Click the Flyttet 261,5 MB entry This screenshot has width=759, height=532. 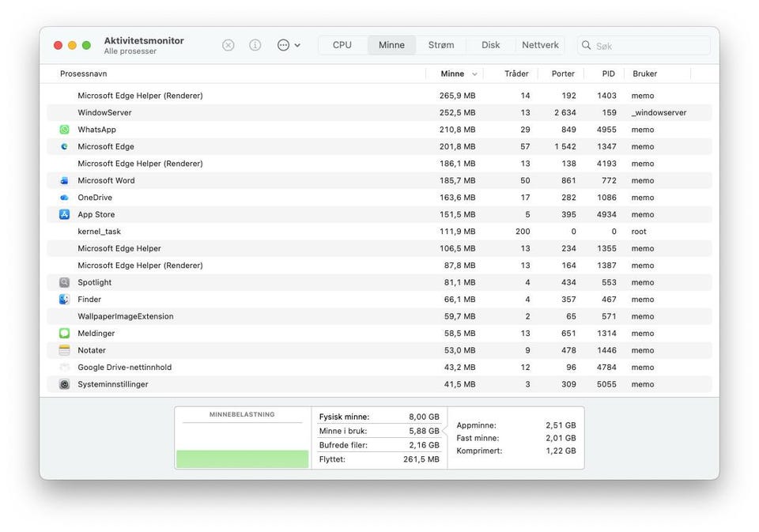379,459
